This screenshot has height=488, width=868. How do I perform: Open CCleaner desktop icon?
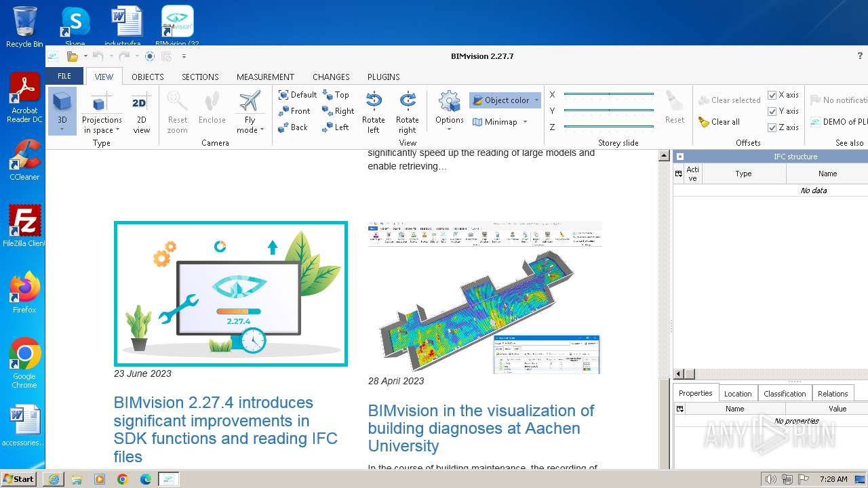(24, 160)
